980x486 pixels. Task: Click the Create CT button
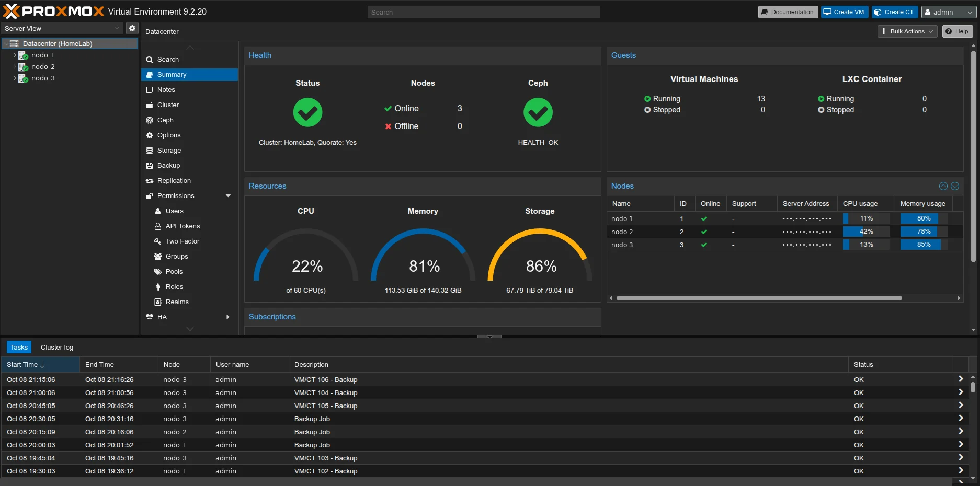tap(895, 12)
